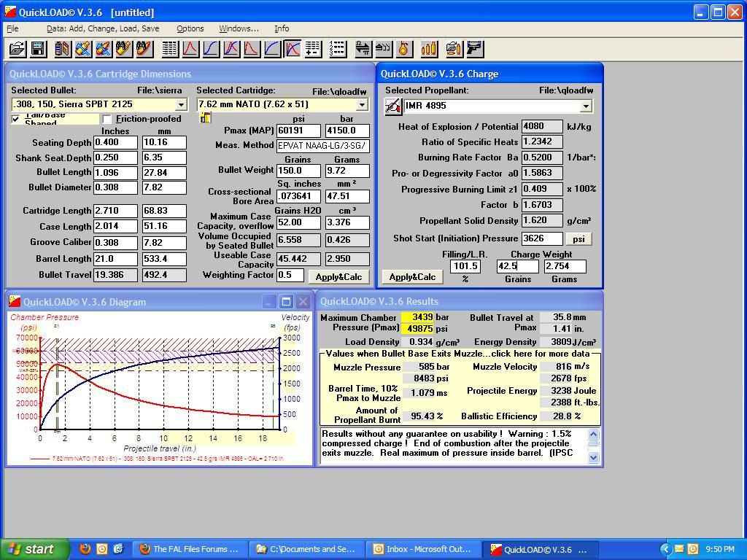Click the Seating Depth inches field
Screen dimensions: 747x560
115,142
